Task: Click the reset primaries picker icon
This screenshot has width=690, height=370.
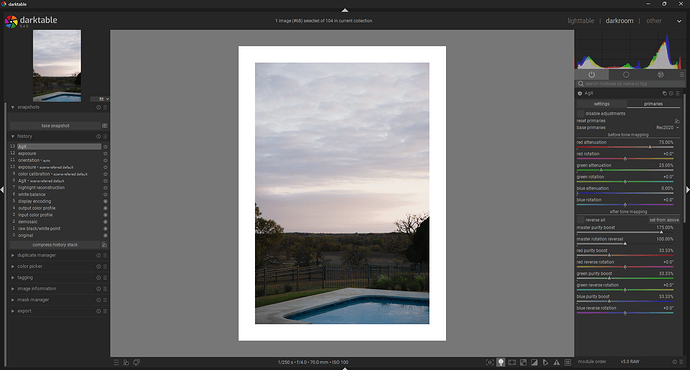Action: click(x=677, y=121)
